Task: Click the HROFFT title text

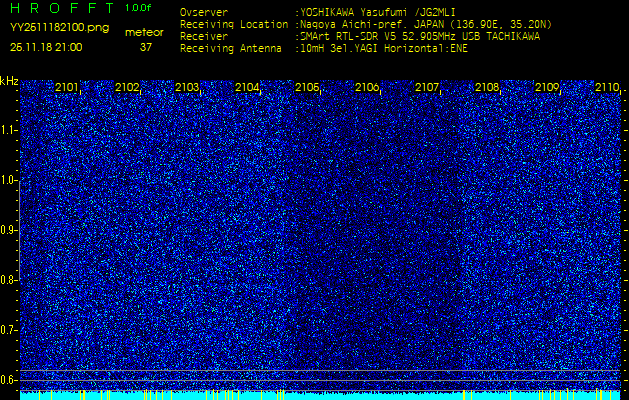Action: pos(63,8)
